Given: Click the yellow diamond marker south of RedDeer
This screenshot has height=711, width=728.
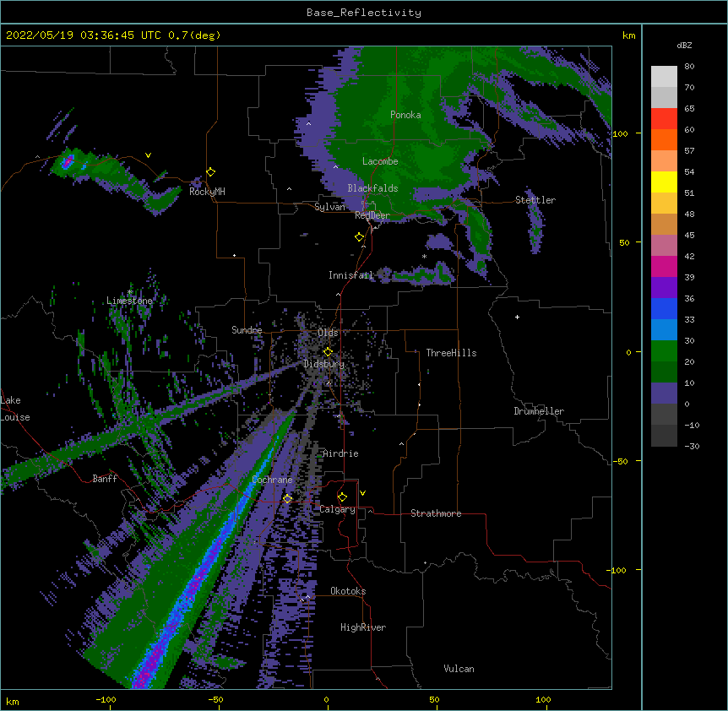Looking at the screenshot, I should pos(360,237).
